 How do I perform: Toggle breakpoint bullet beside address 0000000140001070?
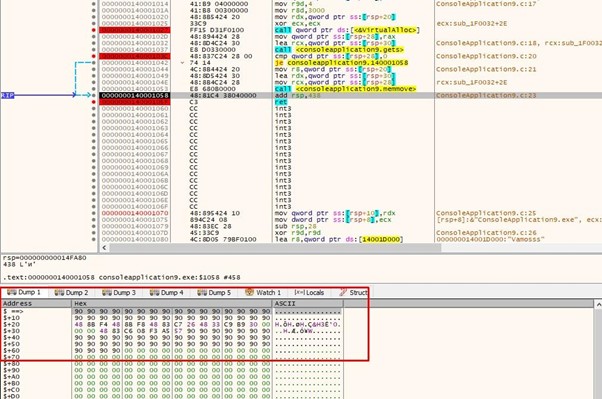tap(94, 213)
